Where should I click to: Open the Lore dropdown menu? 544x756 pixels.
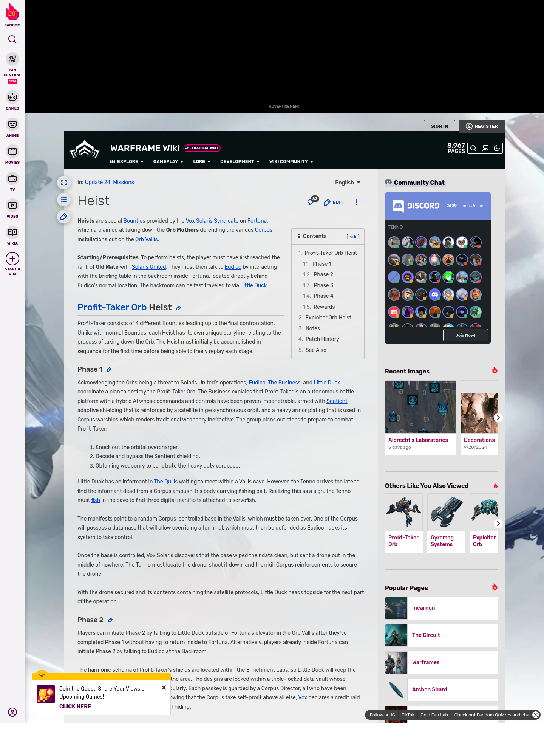202,161
